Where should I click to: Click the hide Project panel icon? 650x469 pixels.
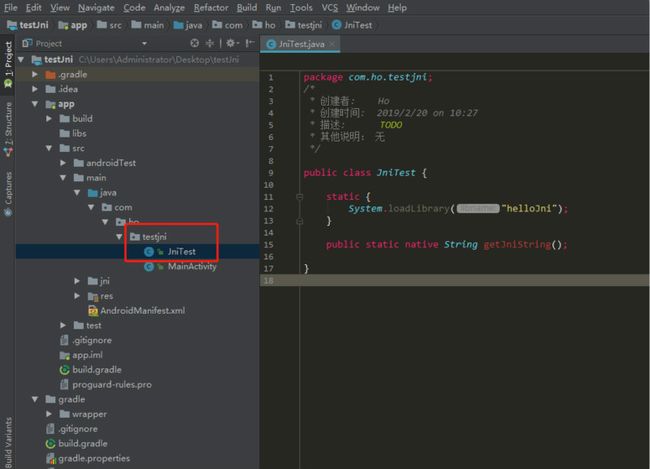pyautogui.click(x=250, y=43)
